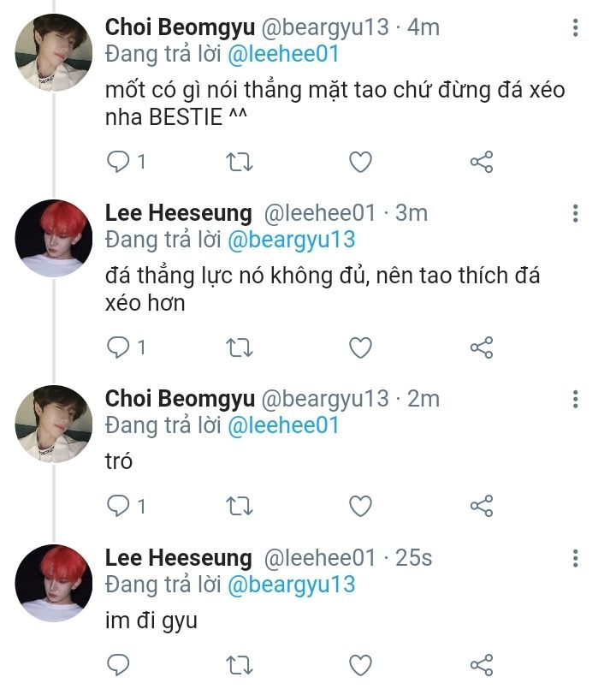Open @leehee01 mention link in first tweet
Screen dimensions: 616x689
click(283, 54)
